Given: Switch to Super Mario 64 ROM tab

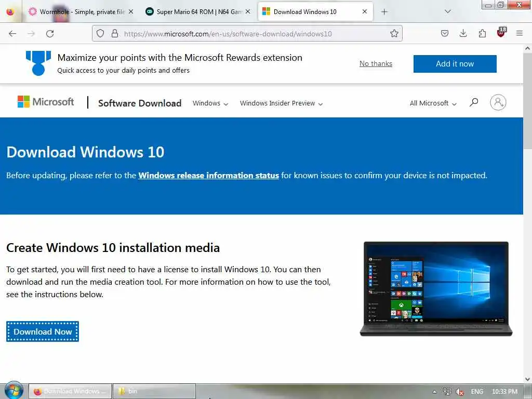Looking at the screenshot, I should point(198,11).
